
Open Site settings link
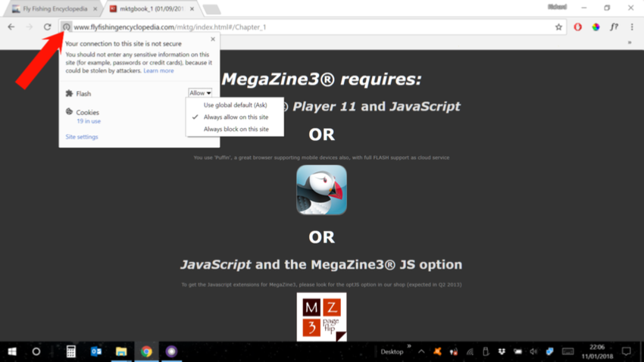coord(82,136)
